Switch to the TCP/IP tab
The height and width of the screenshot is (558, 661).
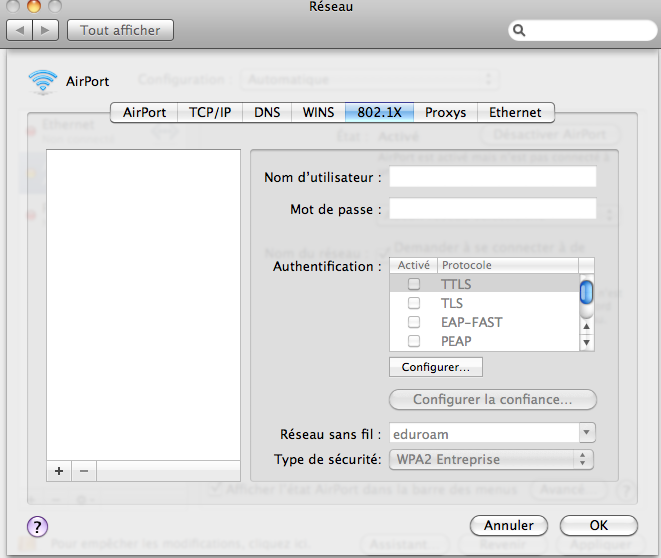pos(210,113)
